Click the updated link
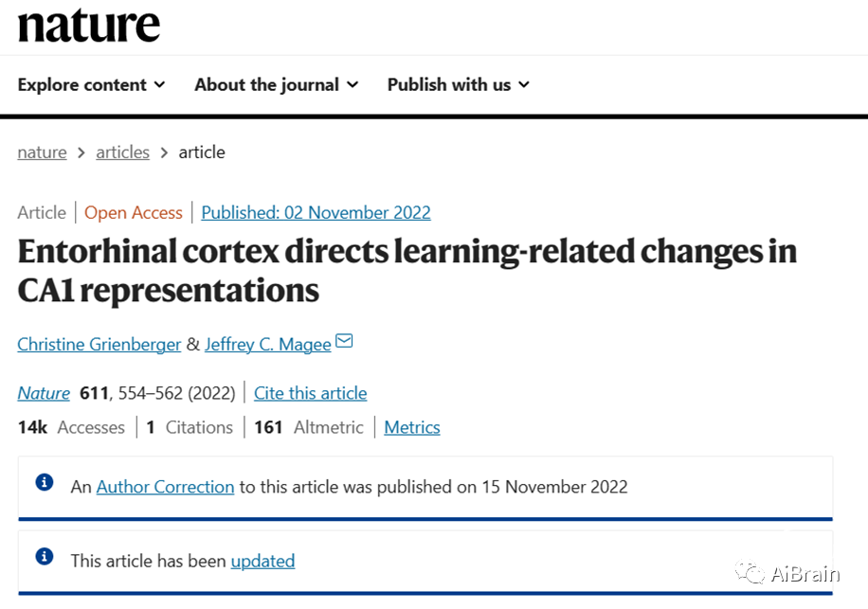This screenshot has height=609, width=868. tap(262, 561)
